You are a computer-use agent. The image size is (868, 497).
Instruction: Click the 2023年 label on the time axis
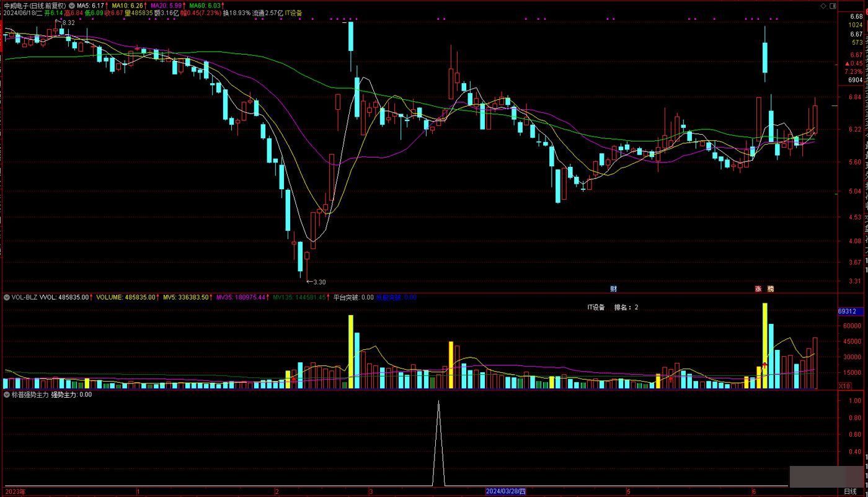coord(14,491)
